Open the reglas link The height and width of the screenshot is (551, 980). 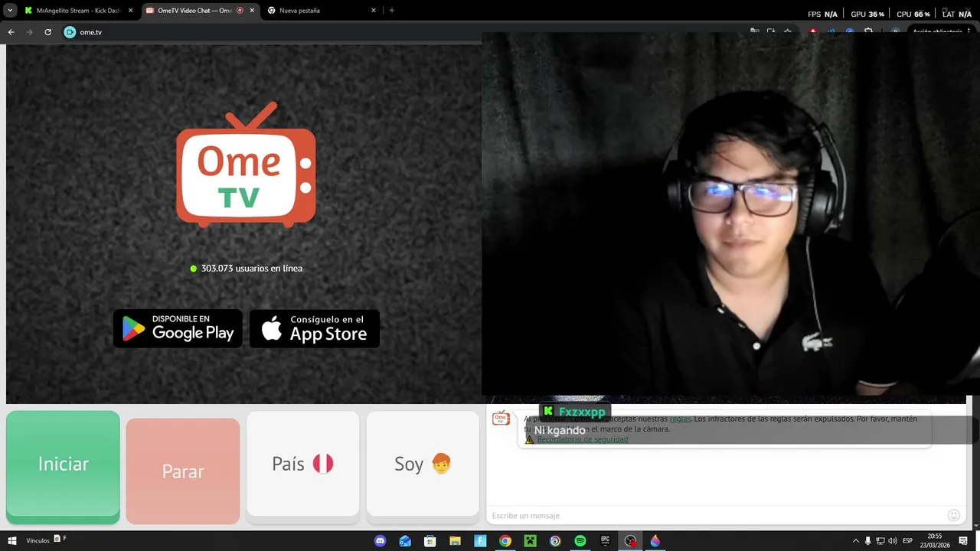pyautogui.click(x=680, y=419)
